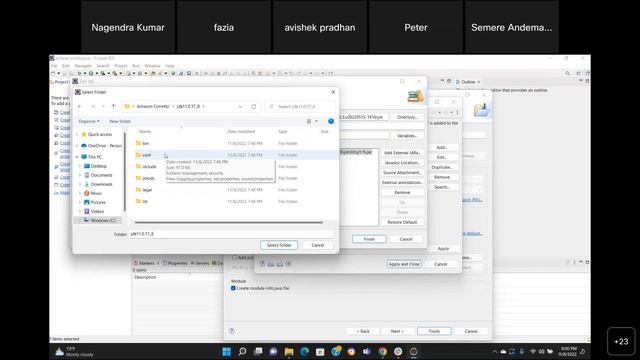Click Restore Default button
The image size is (640, 360).
click(x=402, y=222)
